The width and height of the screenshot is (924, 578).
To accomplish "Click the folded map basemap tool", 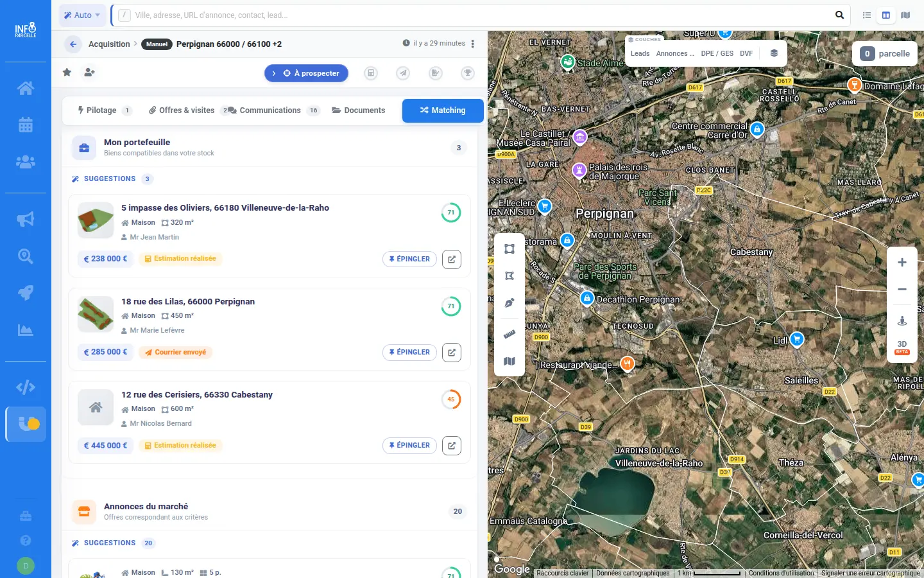I will 509,362.
